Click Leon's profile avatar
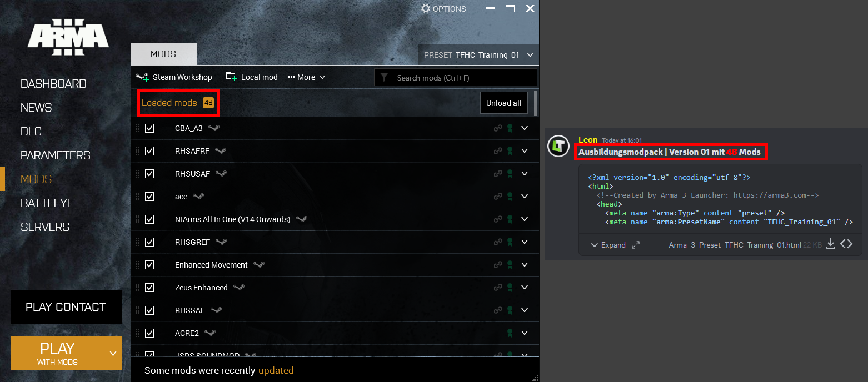 click(x=558, y=145)
